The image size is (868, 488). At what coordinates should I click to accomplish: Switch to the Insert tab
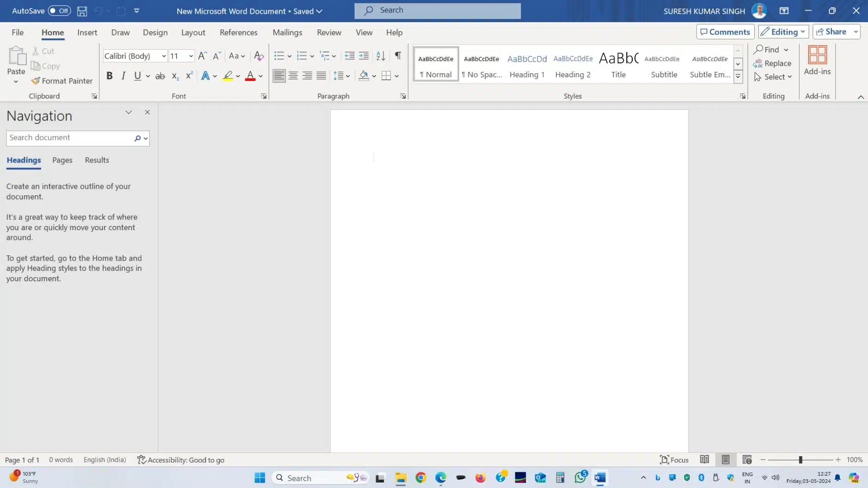(87, 32)
